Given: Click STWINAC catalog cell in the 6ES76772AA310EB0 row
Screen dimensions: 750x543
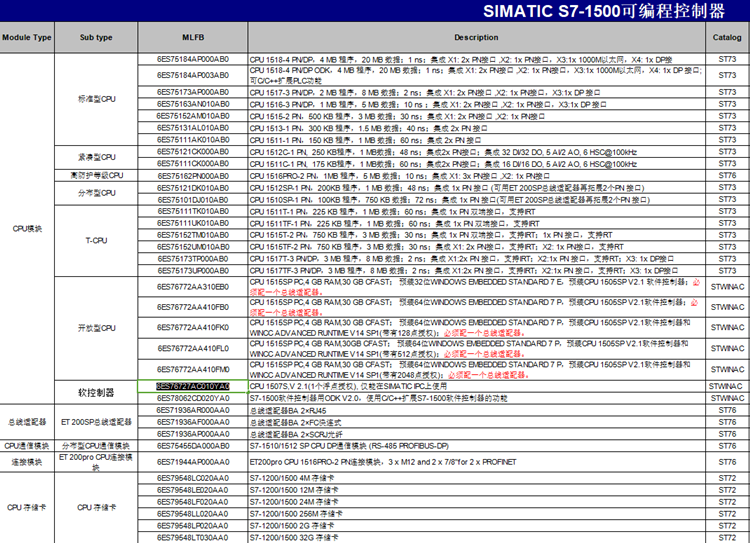Looking at the screenshot, I should [x=727, y=287].
